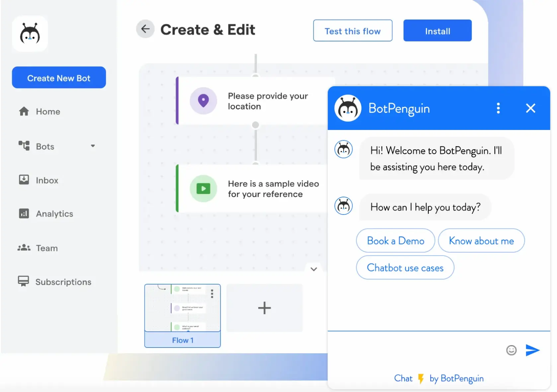Open 'Chat by BotPenguin' footer link
Screen dimensions: 557x392
pyautogui.click(x=438, y=378)
